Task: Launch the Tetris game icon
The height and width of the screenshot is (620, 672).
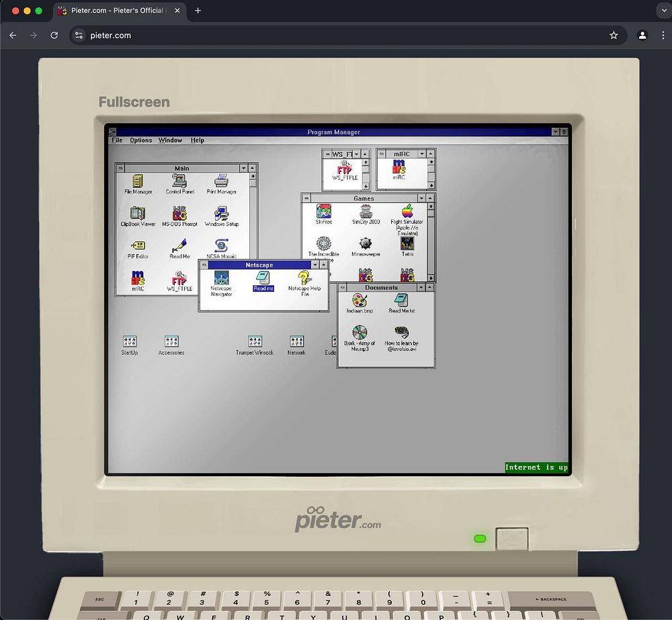Action: coord(407,247)
